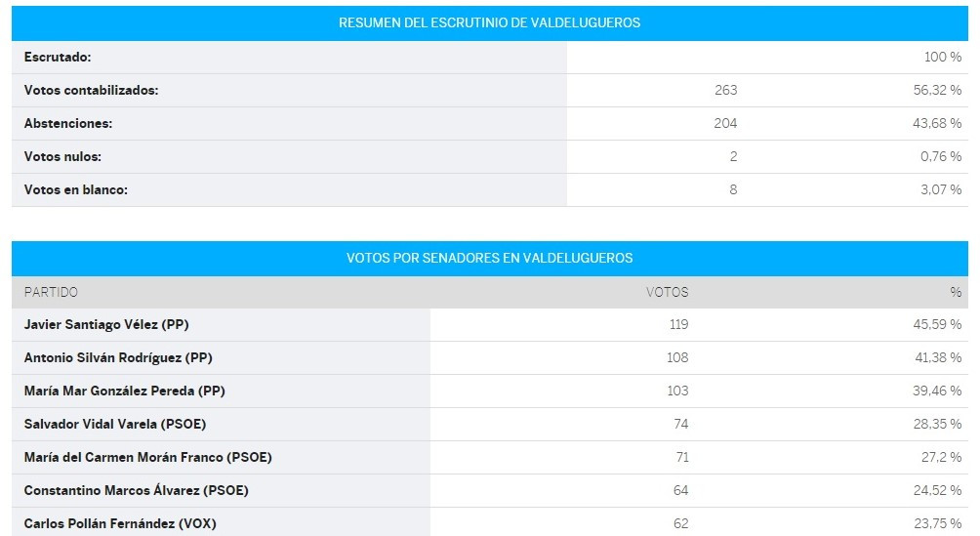This screenshot has height=536, width=980.
Task: Click Antonio Silván Rodríguez (PP) name
Action: tap(118, 357)
